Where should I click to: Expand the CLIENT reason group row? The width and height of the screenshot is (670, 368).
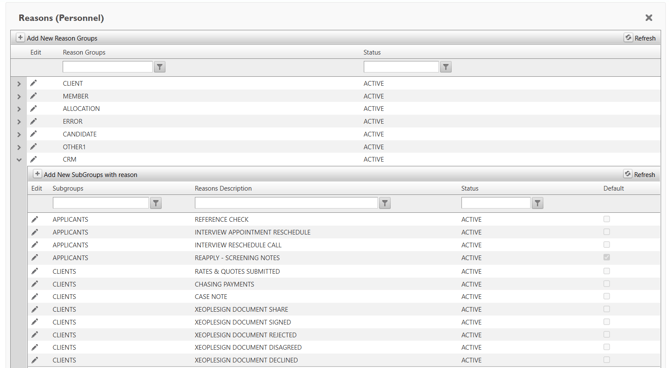pyautogui.click(x=19, y=84)
